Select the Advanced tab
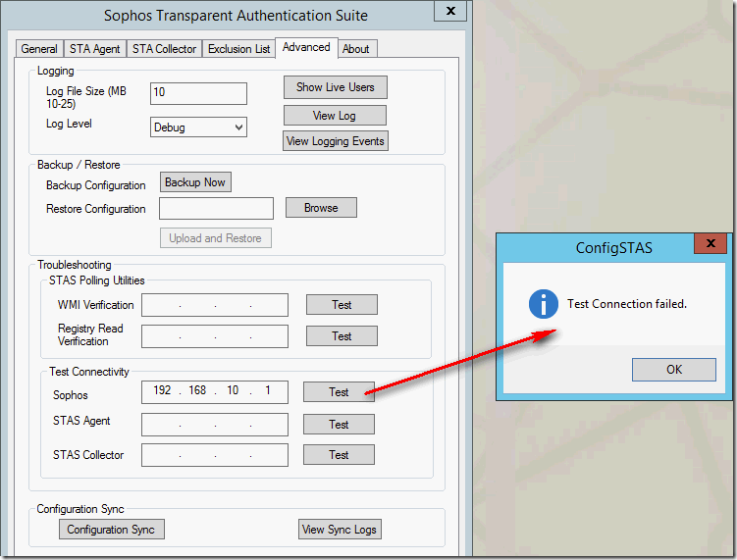 306,47
